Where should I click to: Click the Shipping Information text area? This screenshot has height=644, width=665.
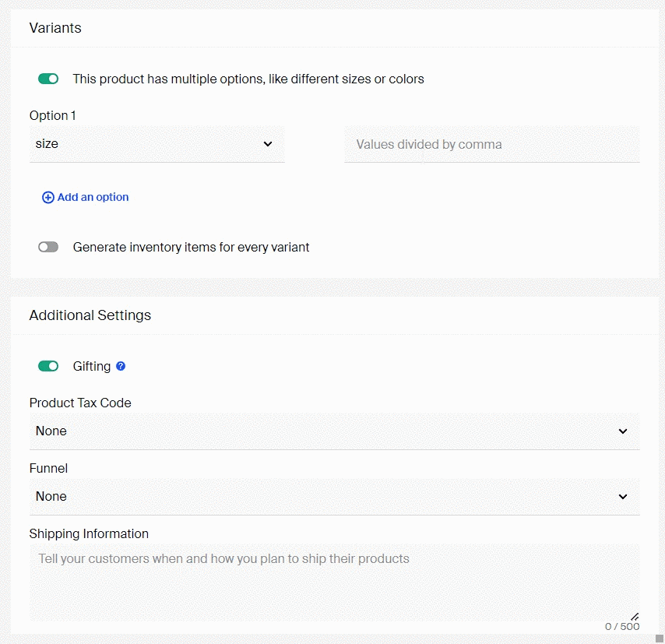click(x=334, y=582)
